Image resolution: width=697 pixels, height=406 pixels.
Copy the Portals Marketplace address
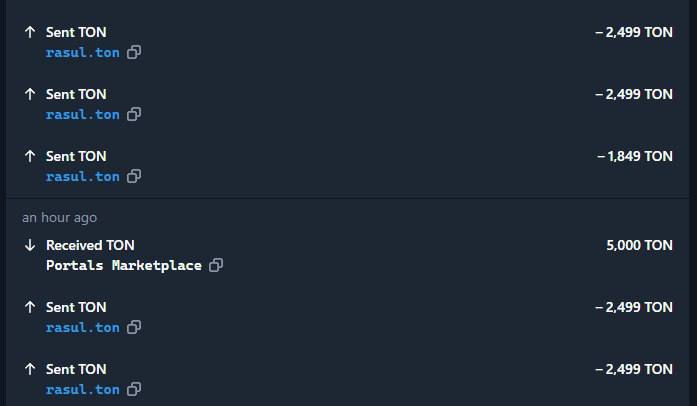click(x=216, y=266)
